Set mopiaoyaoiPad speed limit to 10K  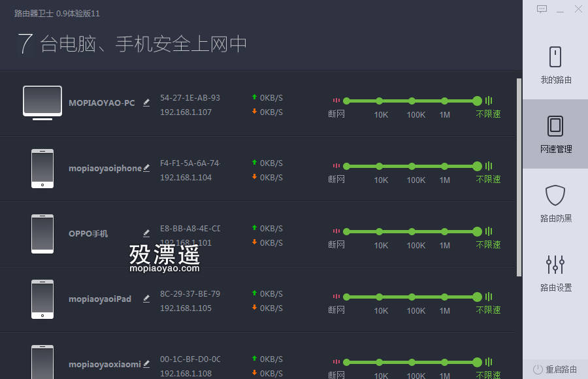pyautogui.click(x=380, y=297)
